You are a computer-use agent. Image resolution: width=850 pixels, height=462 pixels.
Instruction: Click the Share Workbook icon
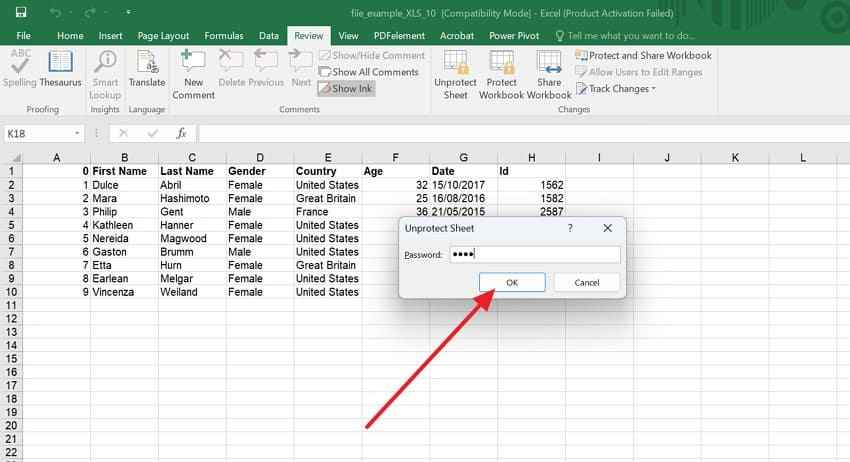tap(549, 62)
